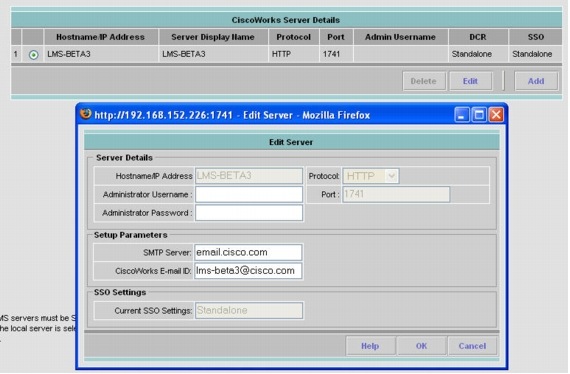
Task: Click the Edit button in server details
Action: pyautogui.click(x=470, y=81)
